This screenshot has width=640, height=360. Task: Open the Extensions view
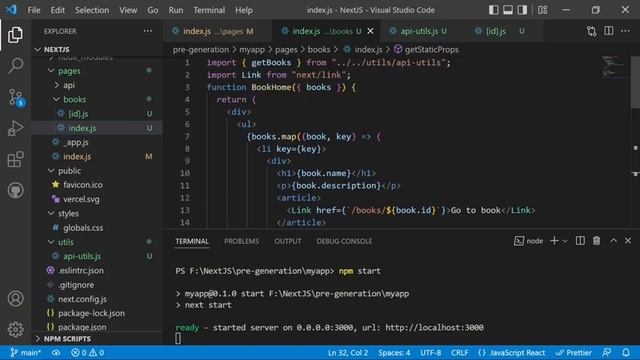(x=16, y=159)
